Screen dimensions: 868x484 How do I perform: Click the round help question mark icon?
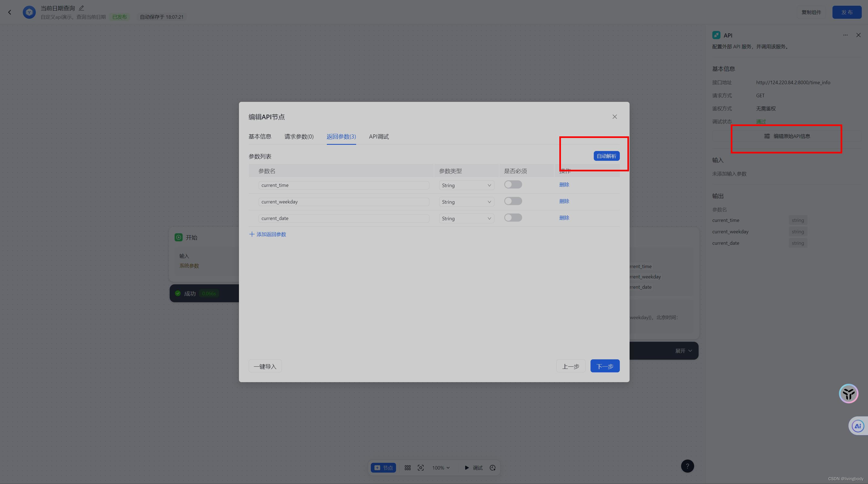pos(687,466)
